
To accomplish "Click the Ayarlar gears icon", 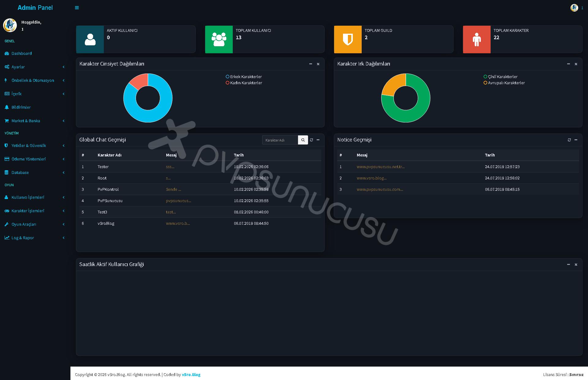I will (7, 67).
